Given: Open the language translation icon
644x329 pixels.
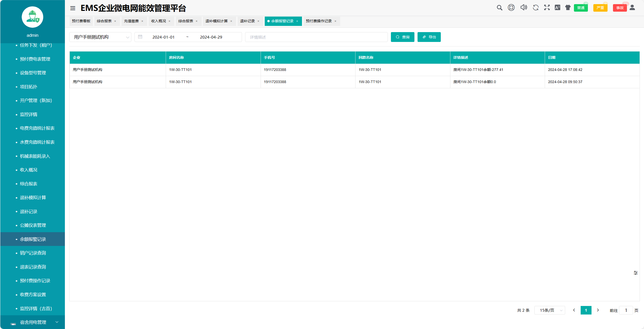Looking at the screenshot, I should [557, 8].
